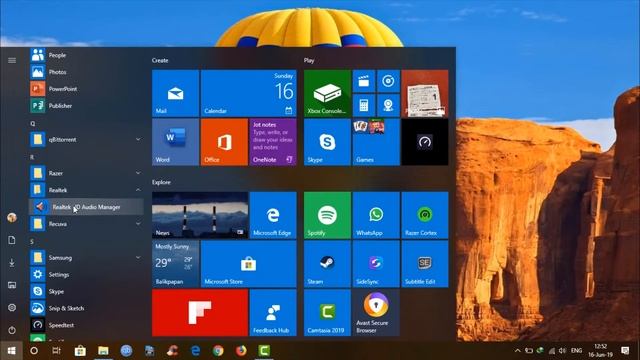Expand the qBittorrent folder
Viewport: 640px width, 360px height.
coord(87,140)
